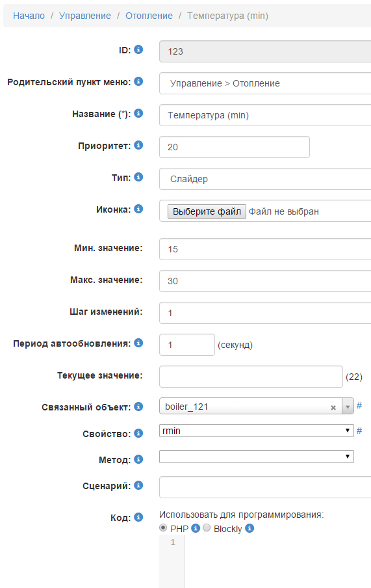Screen dimensions: 371x588
Task: Clear the boiler_121 selection with the x icon
Action: point(333,408)
